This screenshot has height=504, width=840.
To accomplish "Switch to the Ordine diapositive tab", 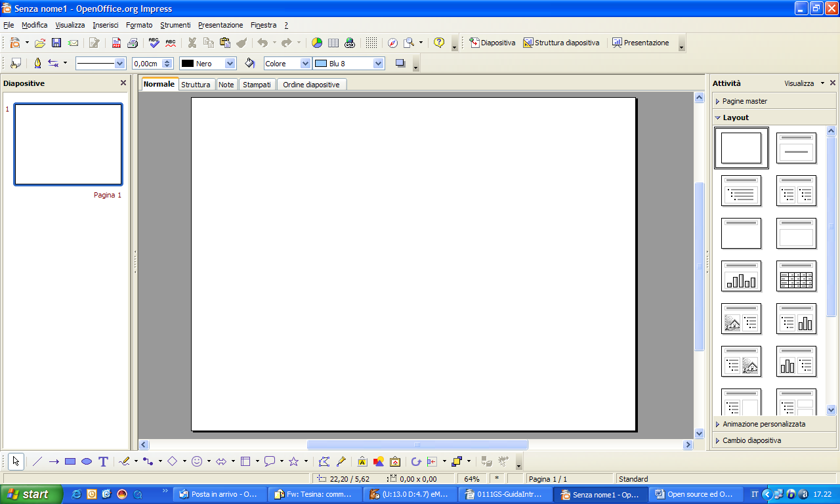I will click(312, 85).
